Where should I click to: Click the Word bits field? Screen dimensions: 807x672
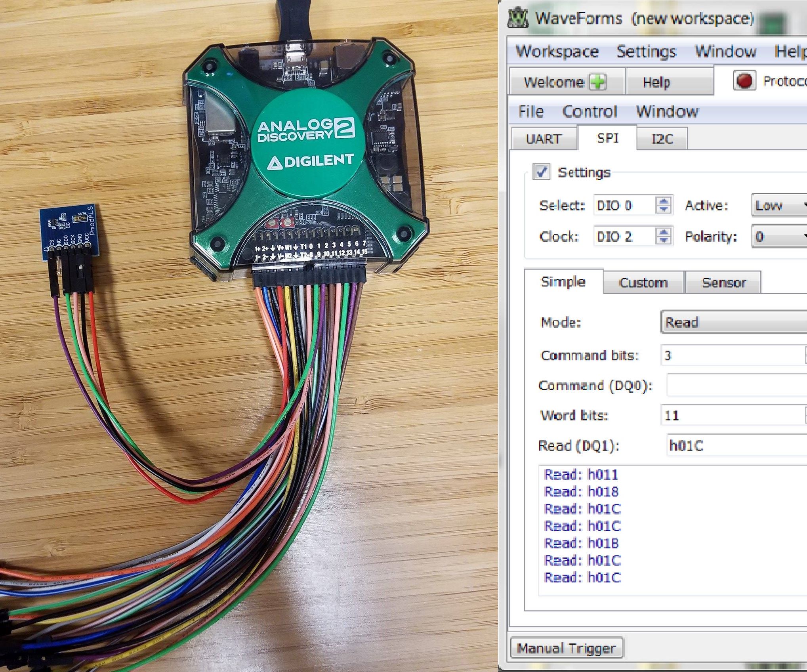(733, 415)
